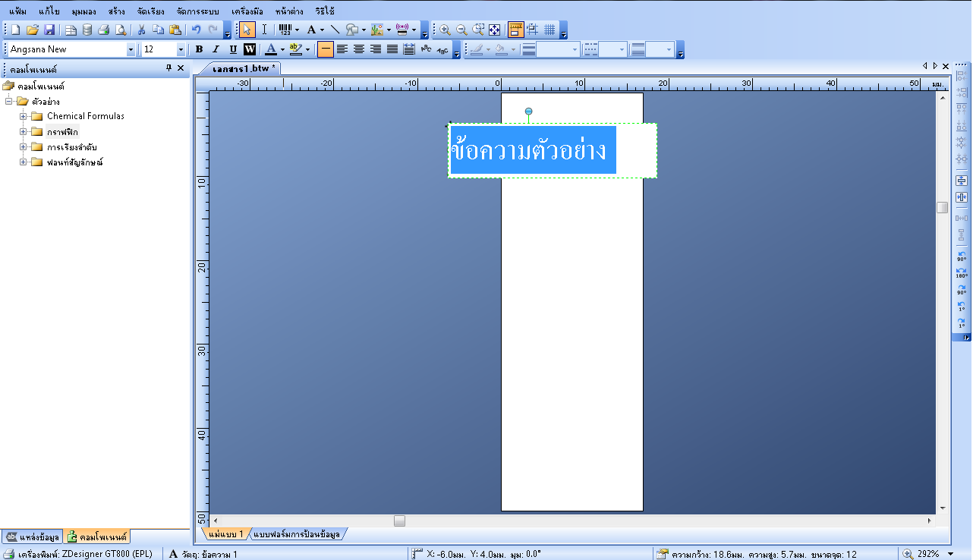Screen dimensions: 973x560
Task: Click the Fit to window zoom icon
Action: coord(495,30)
